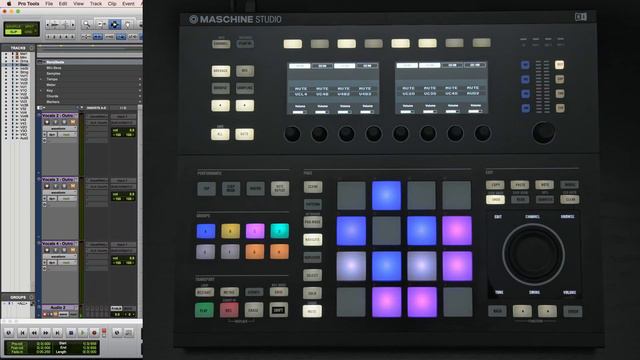
Task: Open the Groups list popup menu
Action: 32,297
